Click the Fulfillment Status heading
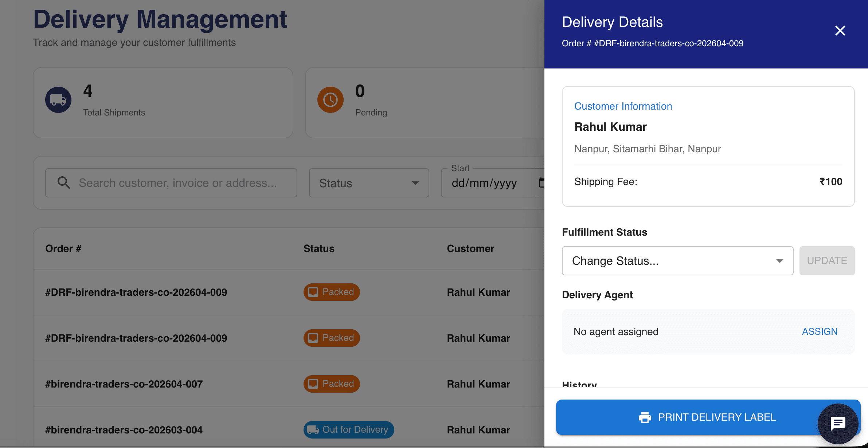The image size is (868, 448). point(605,232)
